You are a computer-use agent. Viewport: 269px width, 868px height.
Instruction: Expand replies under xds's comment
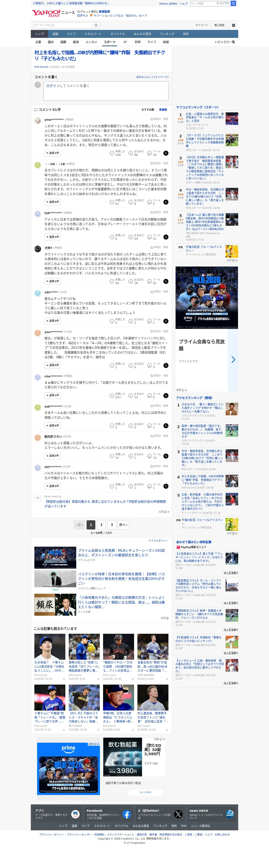[53, 321]
